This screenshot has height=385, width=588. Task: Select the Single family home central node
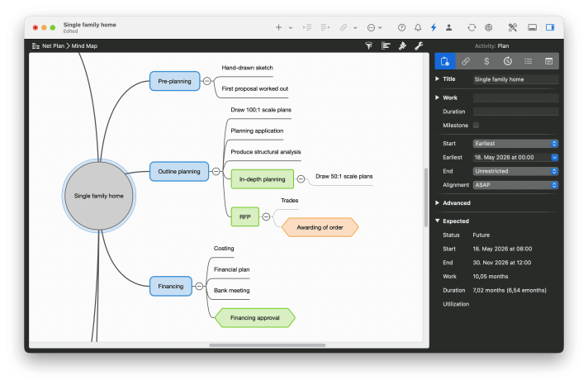coord(99,196)
